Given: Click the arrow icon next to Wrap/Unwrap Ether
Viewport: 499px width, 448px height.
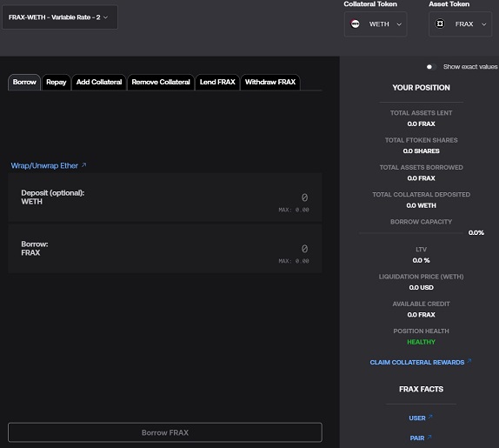Looking at the screenshot, I should point(83,165).
